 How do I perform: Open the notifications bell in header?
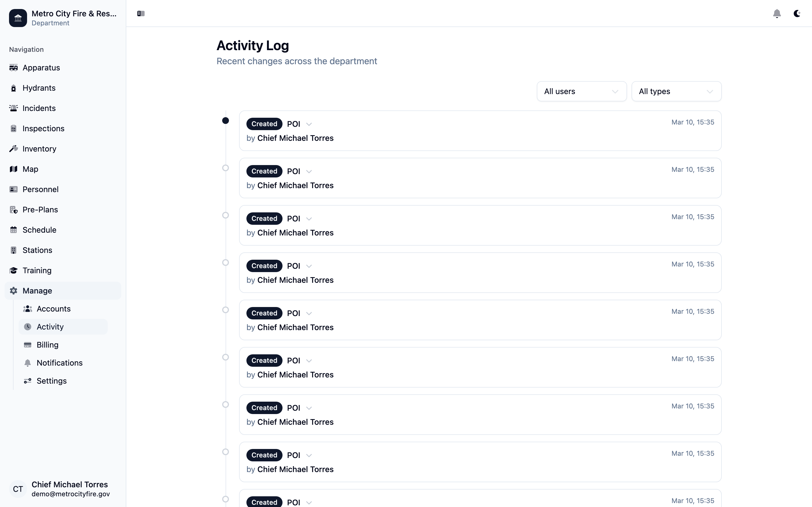pos(777,14)
